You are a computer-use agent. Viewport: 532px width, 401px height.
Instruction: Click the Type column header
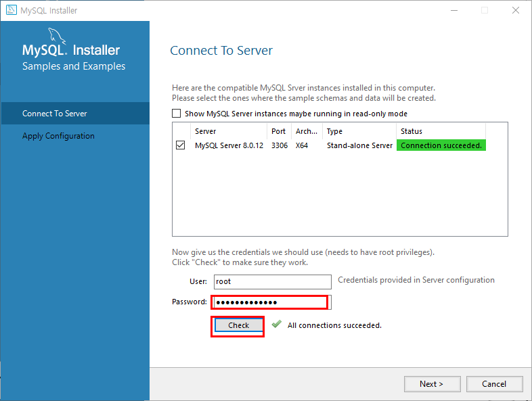coord(359,131)
